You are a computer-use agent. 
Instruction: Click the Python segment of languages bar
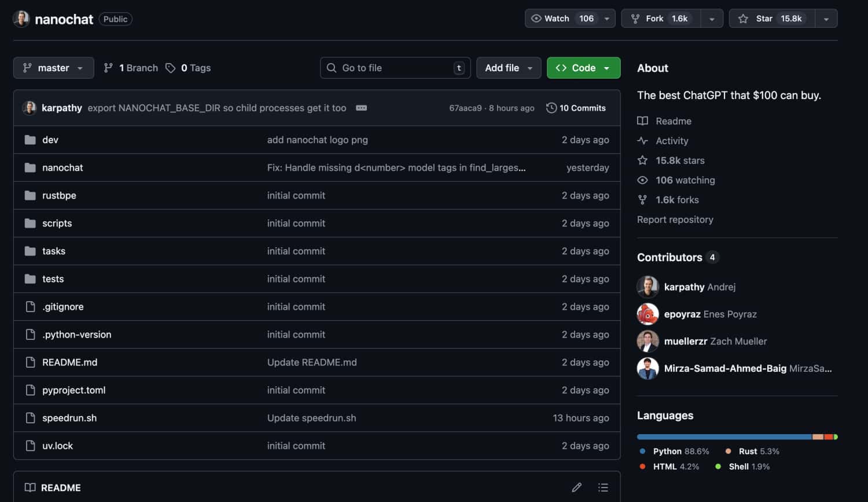pos(723,437)
